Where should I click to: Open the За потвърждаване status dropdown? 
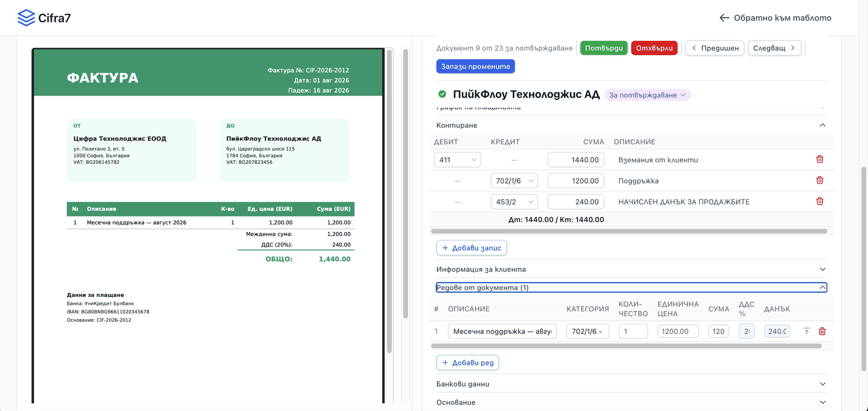647,95
